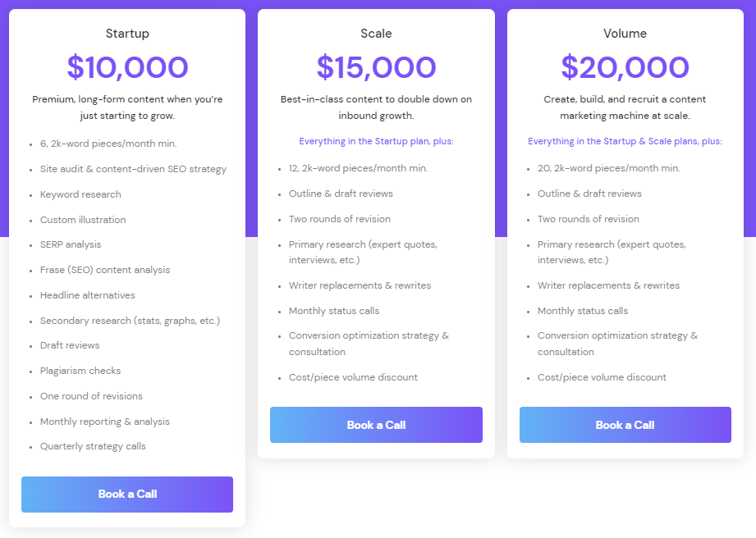The width and height of the screenshot is (756, 538).
Task: Click the $20,000 price label
Action: click(x=625, y=67)
